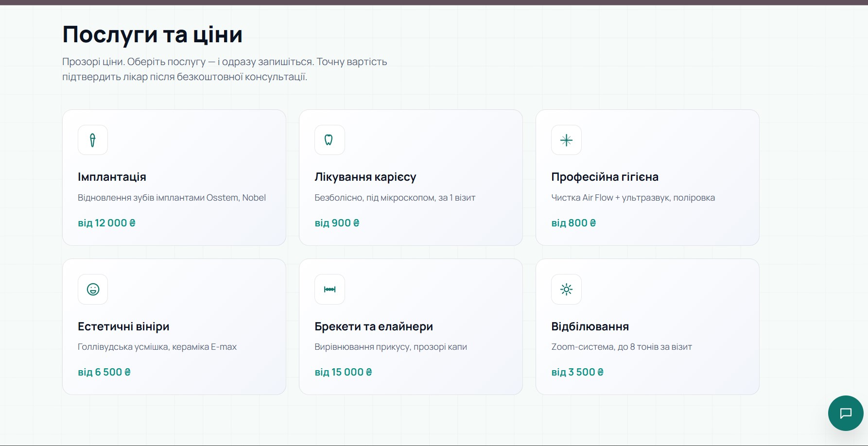Click the price від 15 000 ₴
The height and width of the screenshot is (446, 868).
(343, 372)
